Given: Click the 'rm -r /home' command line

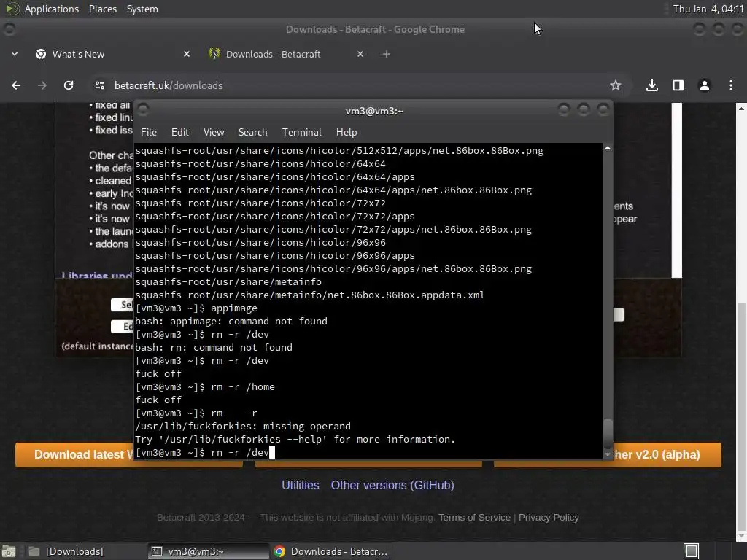Looking at the screenshot, I should 205,386.
